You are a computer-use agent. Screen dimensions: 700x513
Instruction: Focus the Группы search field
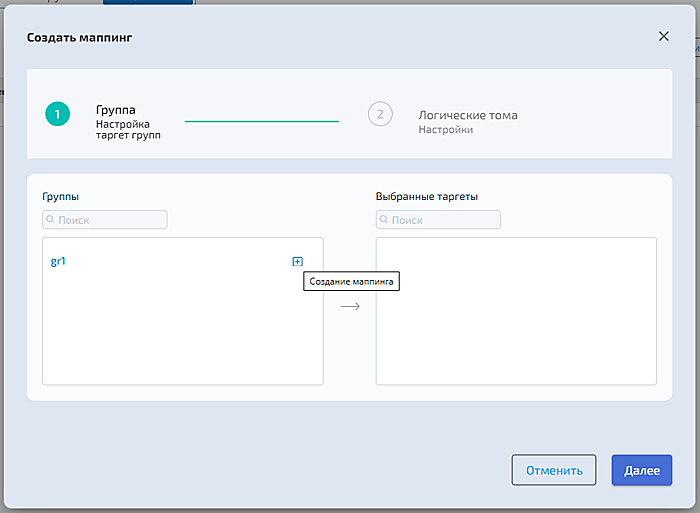105,220
